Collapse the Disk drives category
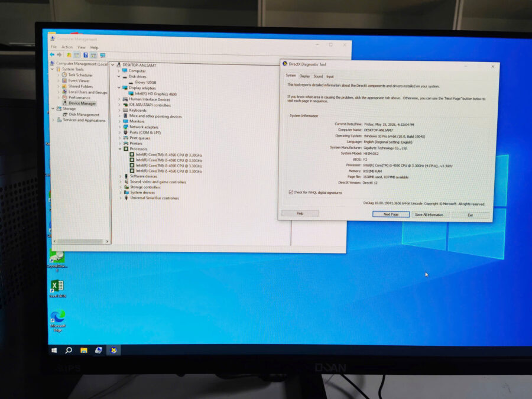The image size is (532, 399). pyautogui.click(x=119, y=77)
